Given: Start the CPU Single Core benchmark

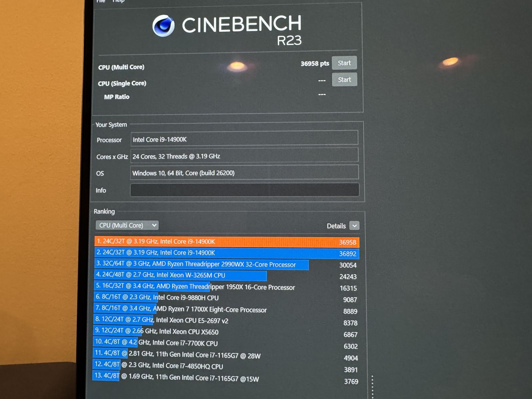Looking at the screenshot, I should 344,80.
